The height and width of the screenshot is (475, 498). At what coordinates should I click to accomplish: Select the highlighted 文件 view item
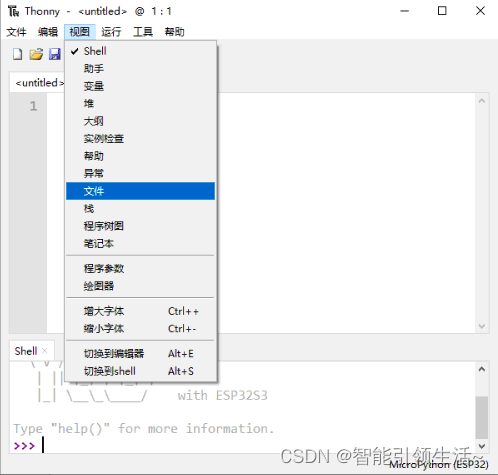140,191
